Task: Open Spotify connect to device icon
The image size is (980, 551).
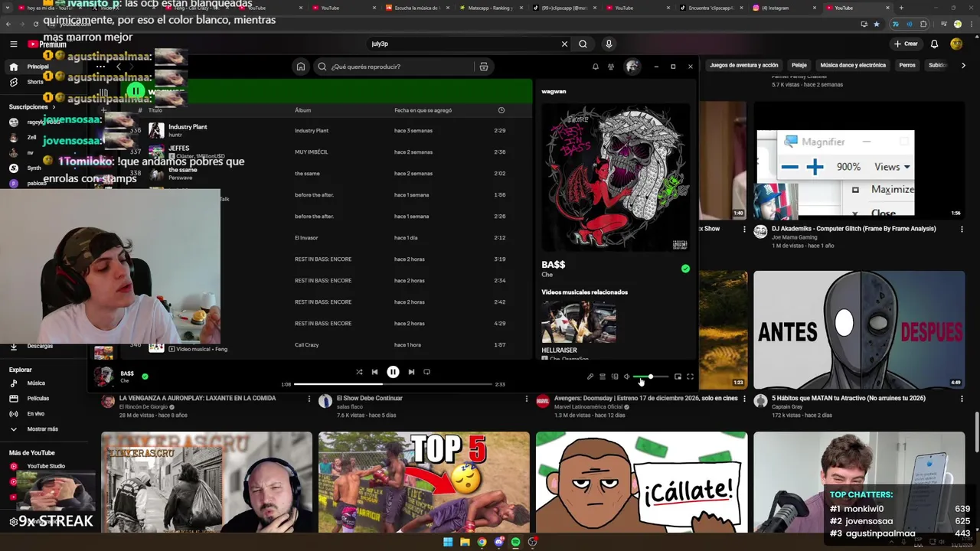Action: (615, 377)
